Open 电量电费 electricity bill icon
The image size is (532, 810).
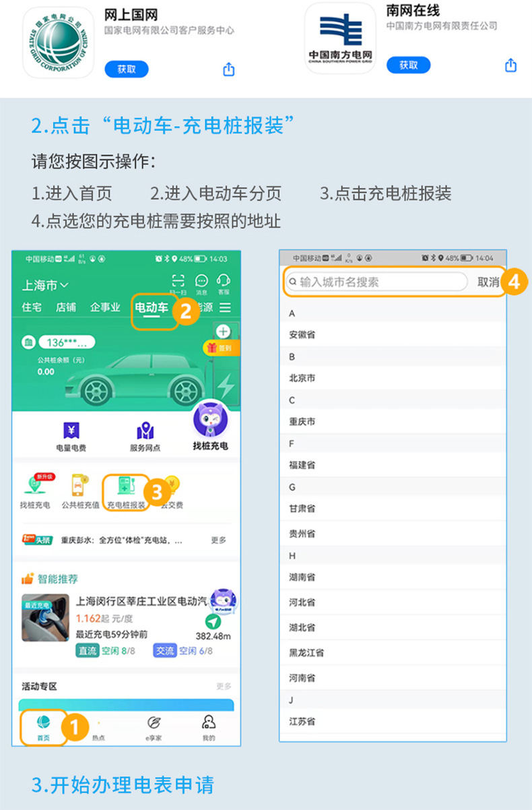pyautogui.click(x=71, y=437)
